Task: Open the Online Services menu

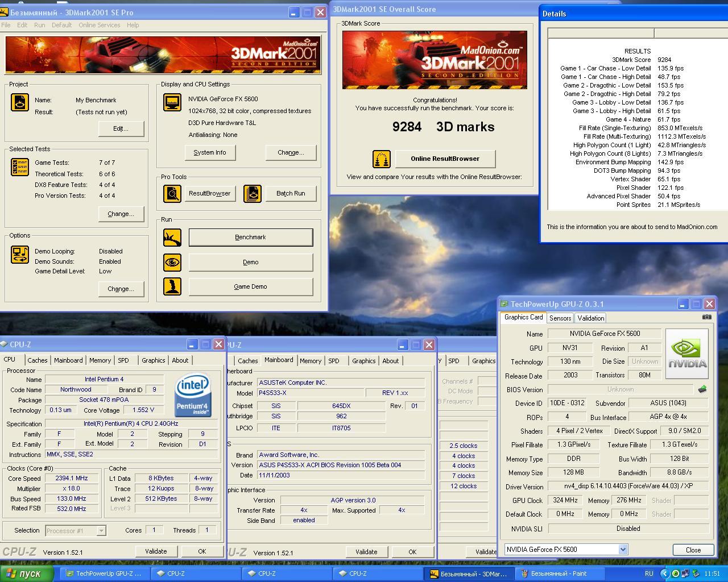Action: click(x=99, y=25)
